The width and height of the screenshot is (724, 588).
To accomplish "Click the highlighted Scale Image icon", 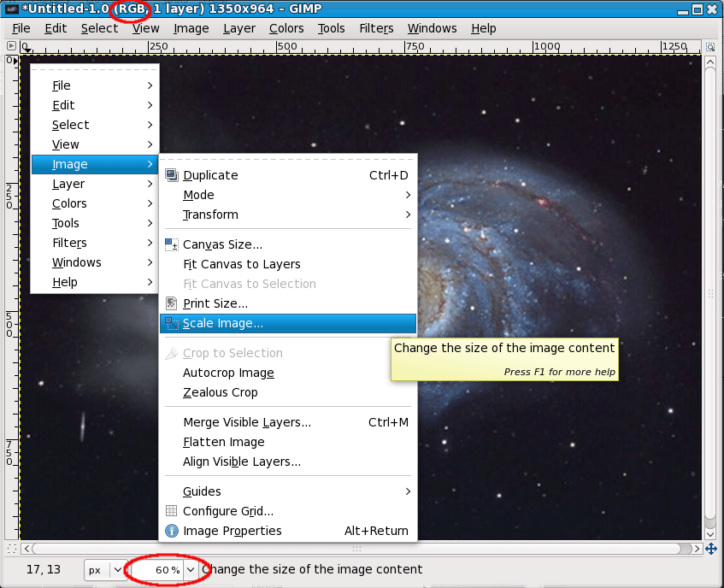I will pyautogui.click(x=169, y=323).
